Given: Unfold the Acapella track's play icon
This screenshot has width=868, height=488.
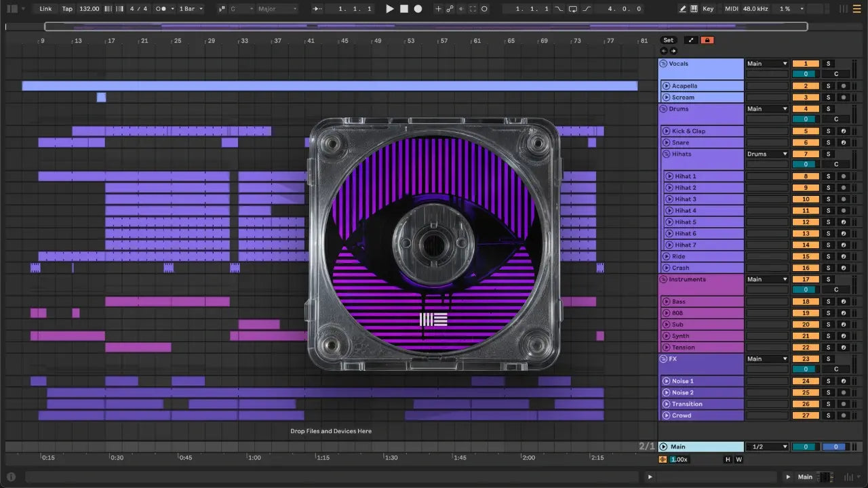Looking at the screenshot, I should pos(666,86).
